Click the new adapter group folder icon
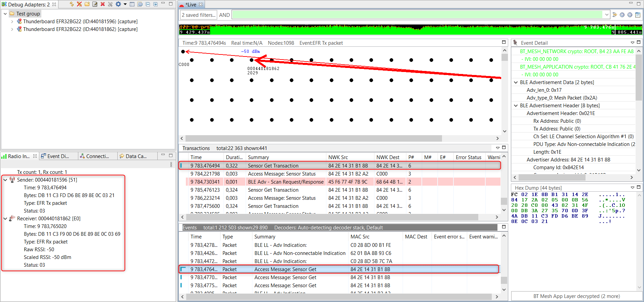 (87, 4)
